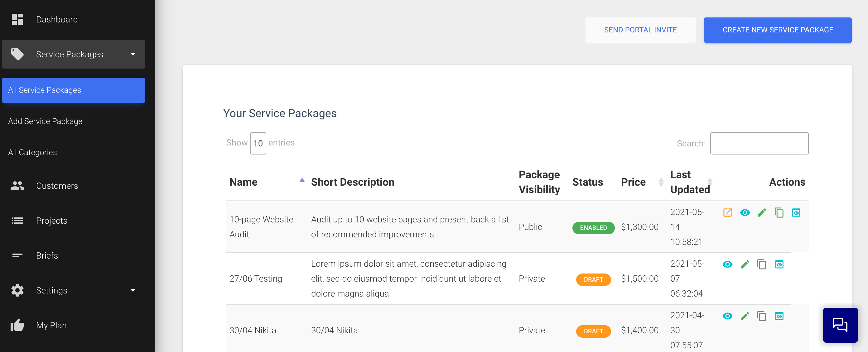868x352 pixels.
Task: Open Add Service Package submenu item
Action: 45,121
